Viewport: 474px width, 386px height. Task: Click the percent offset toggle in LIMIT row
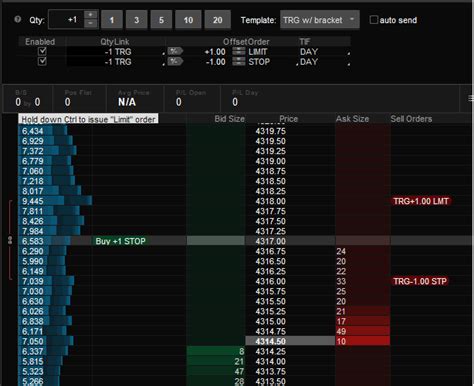click(175, 51)
